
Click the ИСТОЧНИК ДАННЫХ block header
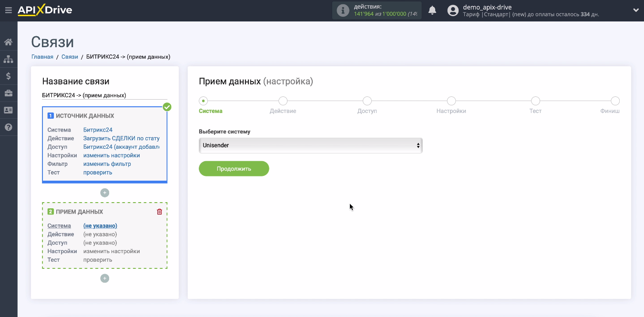pyautogui.click(x=85, y=116)
